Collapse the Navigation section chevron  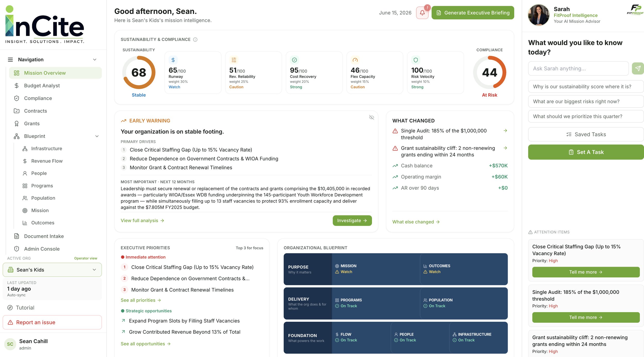pyautogui.click(x=95, y=60)
